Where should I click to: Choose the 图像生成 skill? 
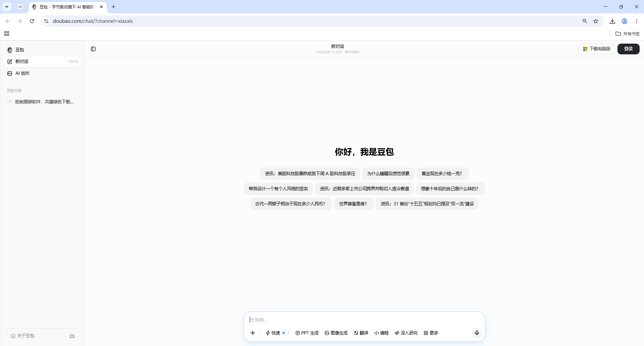click(x=336, y=333)
